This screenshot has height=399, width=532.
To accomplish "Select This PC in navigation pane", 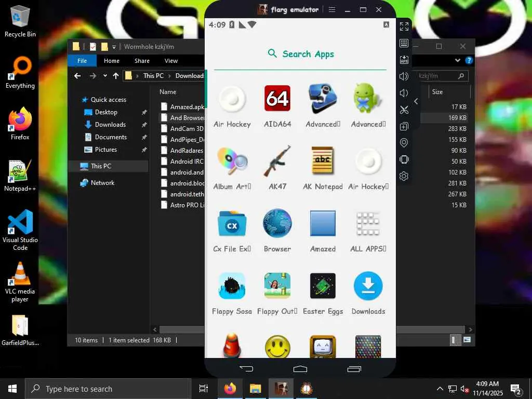I will click(101, 166).
